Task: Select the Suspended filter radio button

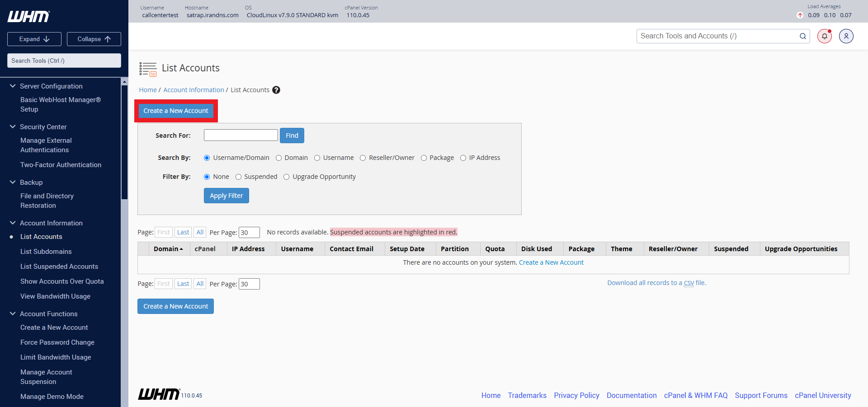Action: pyautogui.click(x=238, y=177)
